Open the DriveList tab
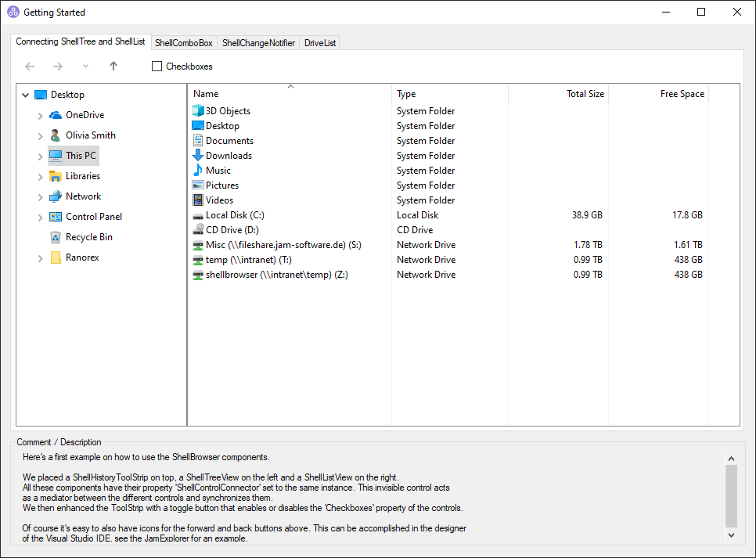 coord(320,43)
